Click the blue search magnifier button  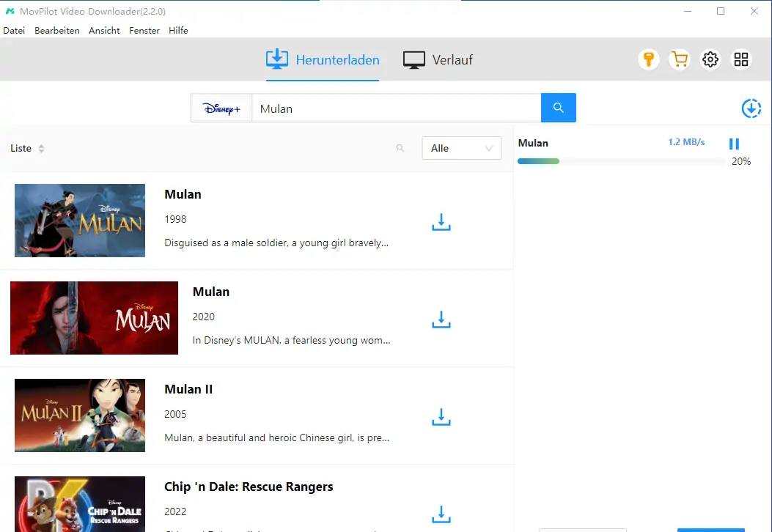pyautogui.click(x=559, y=108)
